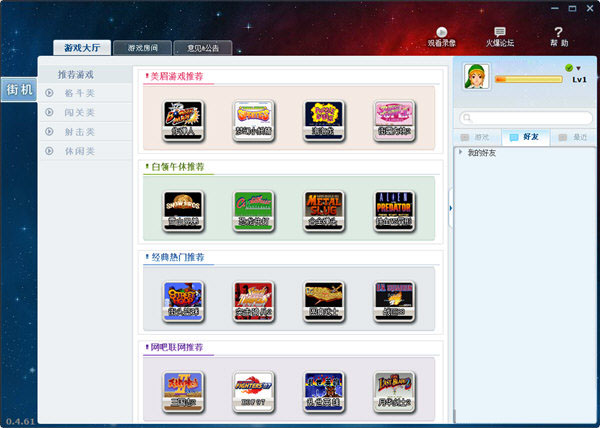Switch to the 游戏房间 tab

[142, 48]
